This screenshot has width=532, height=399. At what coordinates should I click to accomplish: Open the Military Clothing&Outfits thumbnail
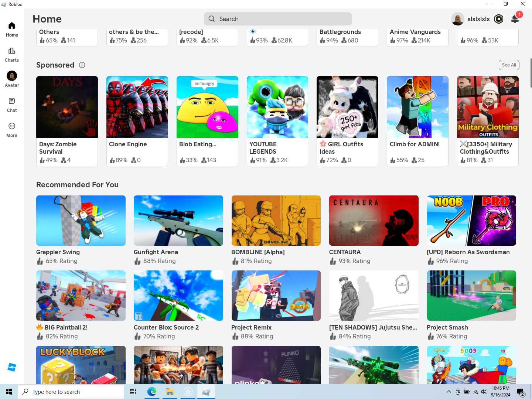488,107
